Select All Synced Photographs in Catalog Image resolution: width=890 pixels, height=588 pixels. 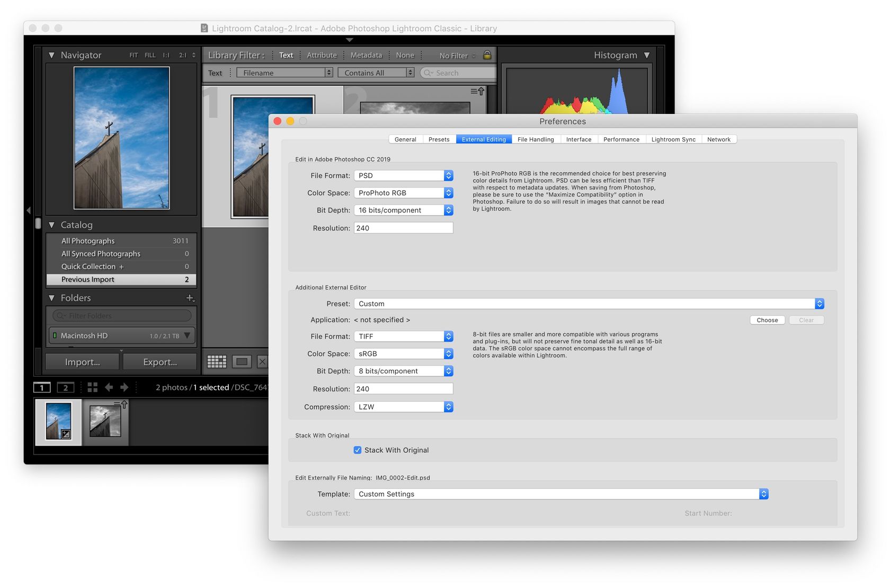(x=121, y=254)
